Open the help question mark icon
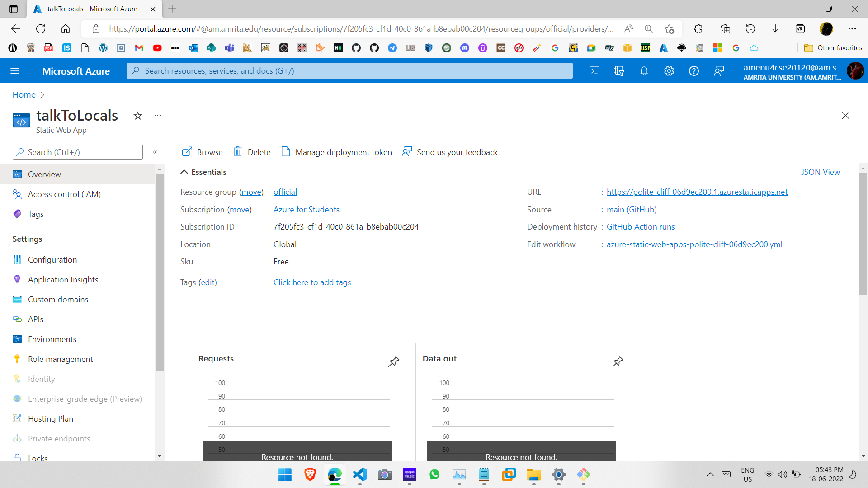Image resolution: width=868 pixels, height=488 pixels. tap(694, 71)
